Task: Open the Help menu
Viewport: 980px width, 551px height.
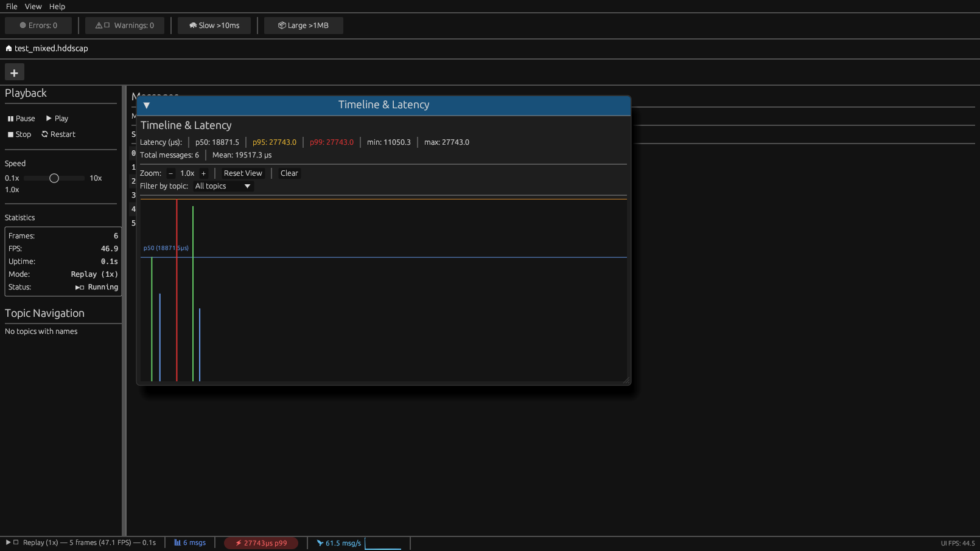Action: coord(57,6)
